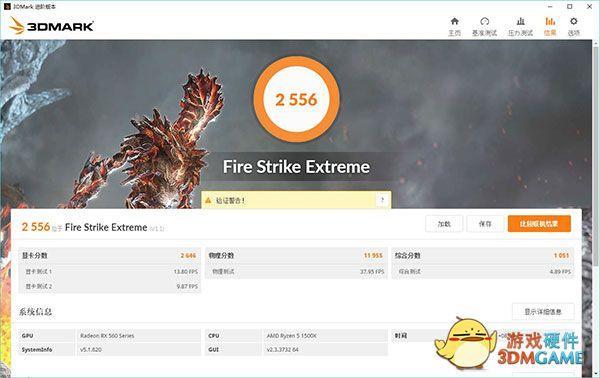The height and width of the screenshot is (378, 600).
Task: Open the Stress Test (压力测试) icon
Action: coord(520,21)
